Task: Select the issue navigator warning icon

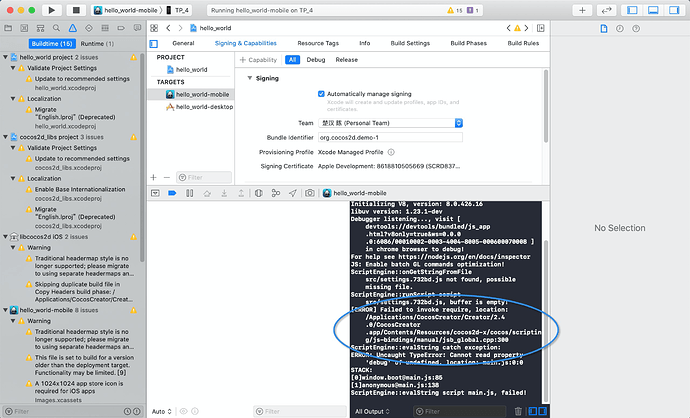Action: tap(73, 28)
